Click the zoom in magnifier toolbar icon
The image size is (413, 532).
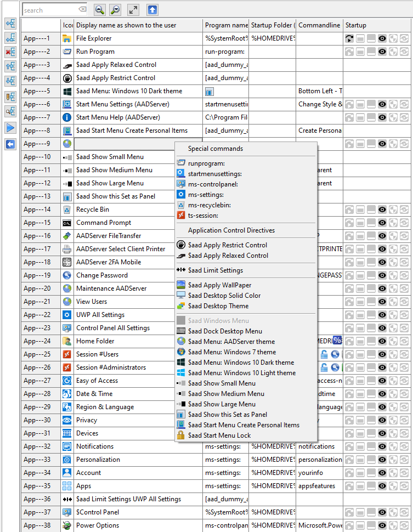pyautogui.click(x=99, y=10)
